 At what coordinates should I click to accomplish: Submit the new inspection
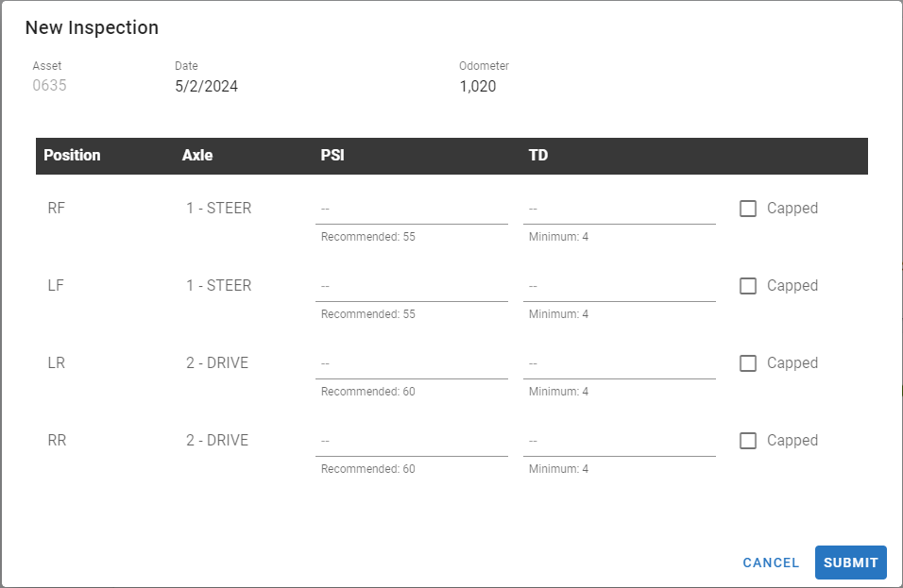pos(850,563)
